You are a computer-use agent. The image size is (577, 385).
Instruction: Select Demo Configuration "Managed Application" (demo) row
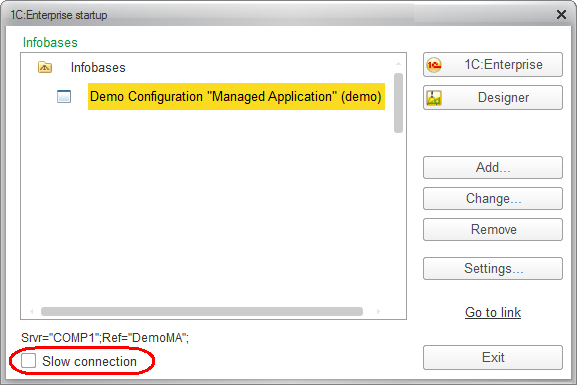(236, 96)
